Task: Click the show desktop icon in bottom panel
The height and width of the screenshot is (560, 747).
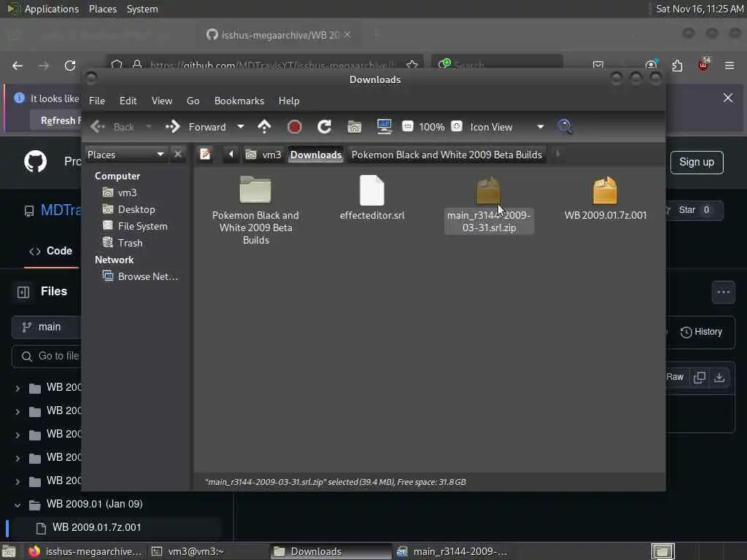Action: click(x=9, y=551)
